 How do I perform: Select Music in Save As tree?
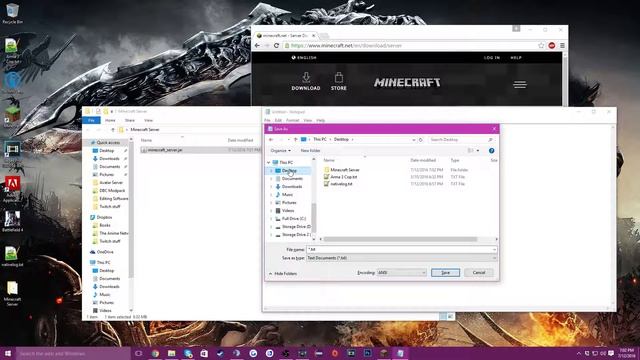(287, 195)
